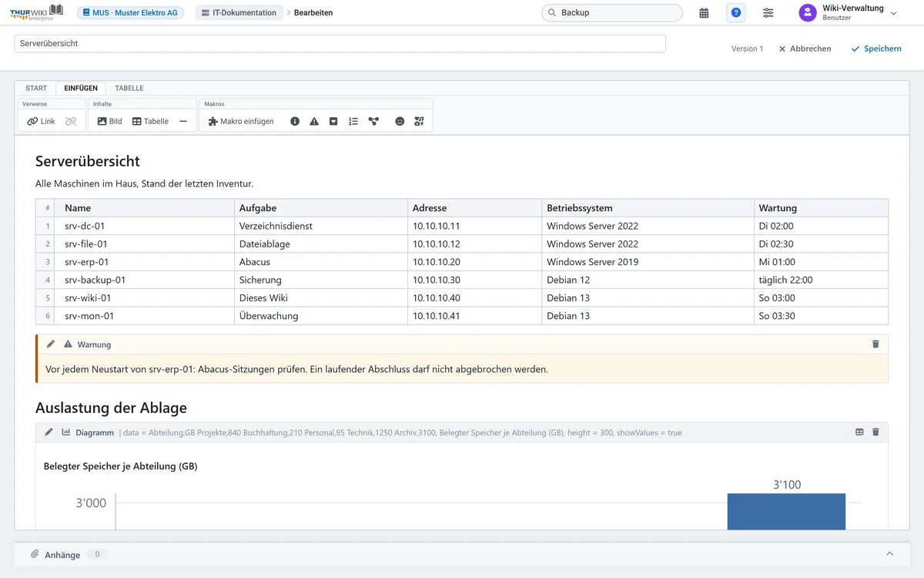Click cell Windows Server 2019
This screenshot has height=578, width=924.
point(648,262)
